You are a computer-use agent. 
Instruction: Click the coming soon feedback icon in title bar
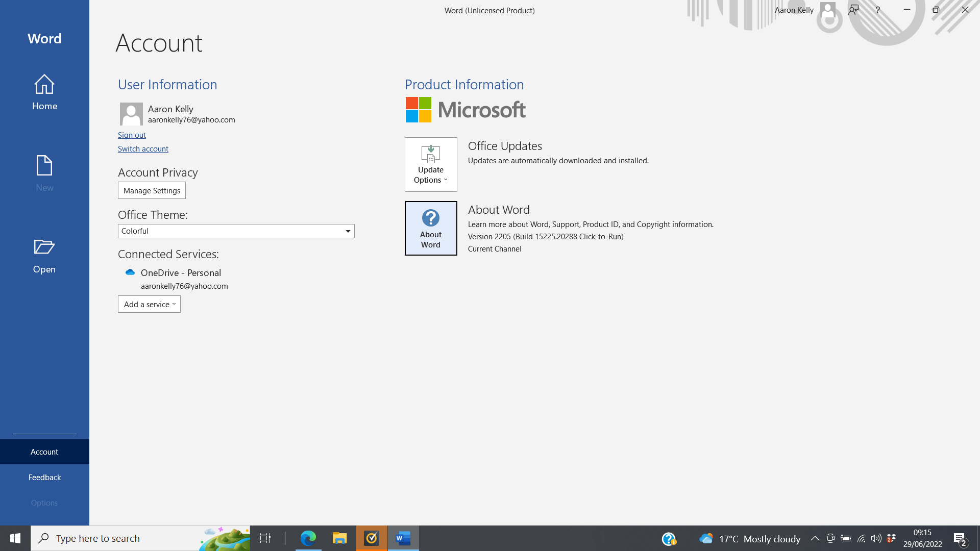click(853, 10)
